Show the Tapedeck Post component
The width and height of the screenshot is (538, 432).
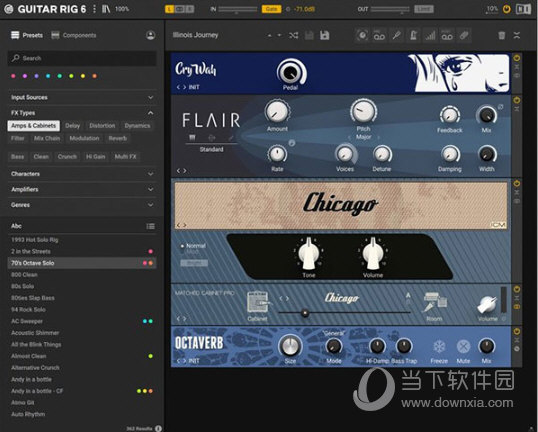(x=447, y=35)
